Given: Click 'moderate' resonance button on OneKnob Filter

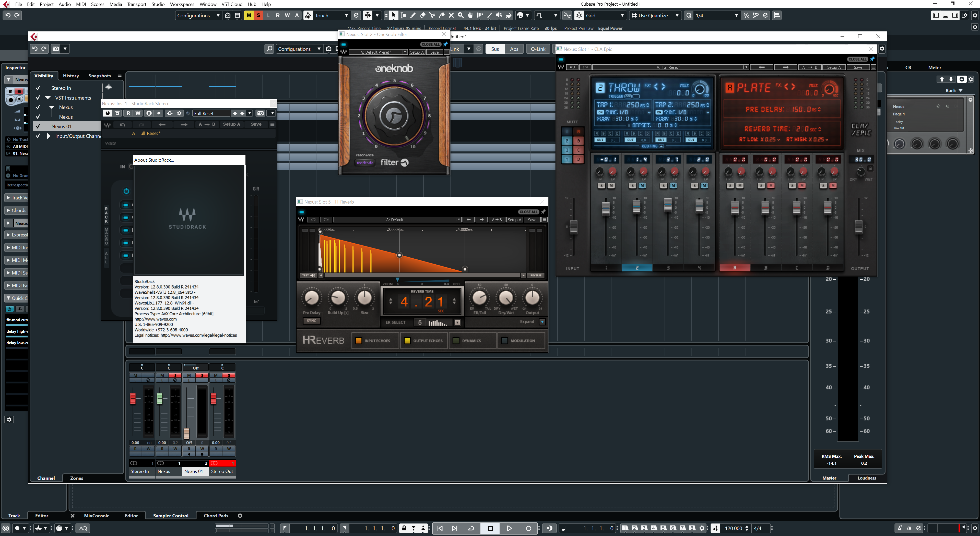Looking at the screenshot, I should [365, 163].
